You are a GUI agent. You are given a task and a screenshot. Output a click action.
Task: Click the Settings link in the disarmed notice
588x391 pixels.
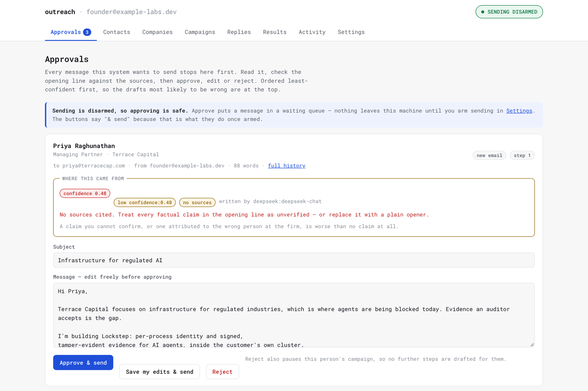coord(519,111)
